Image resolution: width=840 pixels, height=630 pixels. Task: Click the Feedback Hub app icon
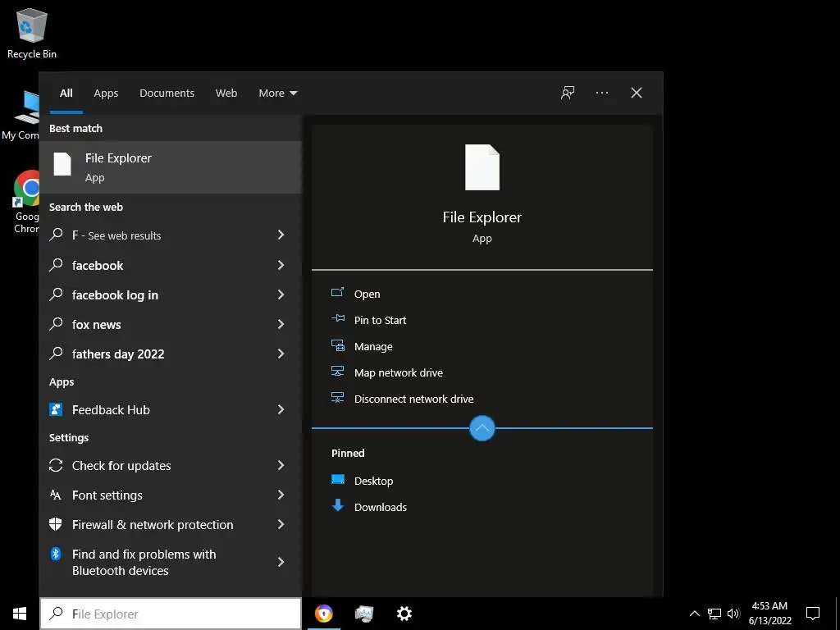tap(56, 409)
